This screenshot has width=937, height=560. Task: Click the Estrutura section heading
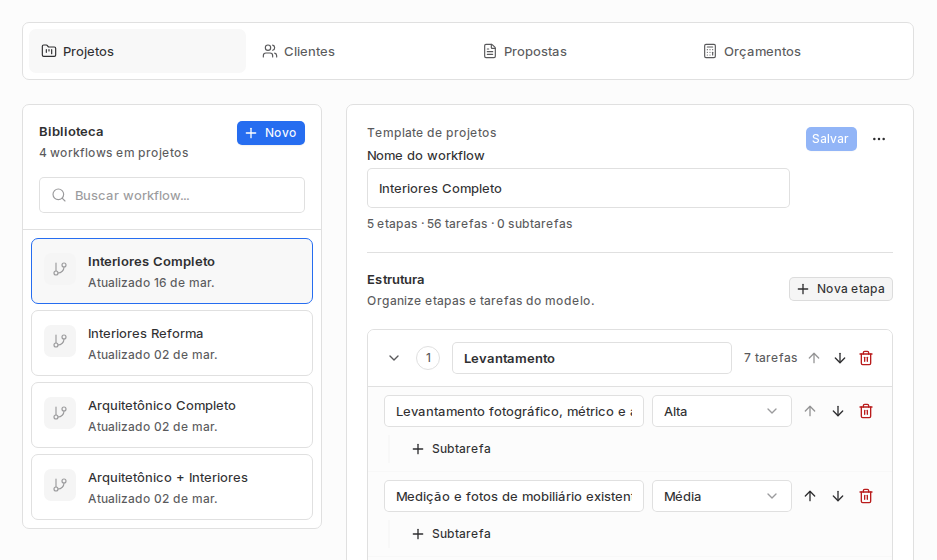pos(396,279)
